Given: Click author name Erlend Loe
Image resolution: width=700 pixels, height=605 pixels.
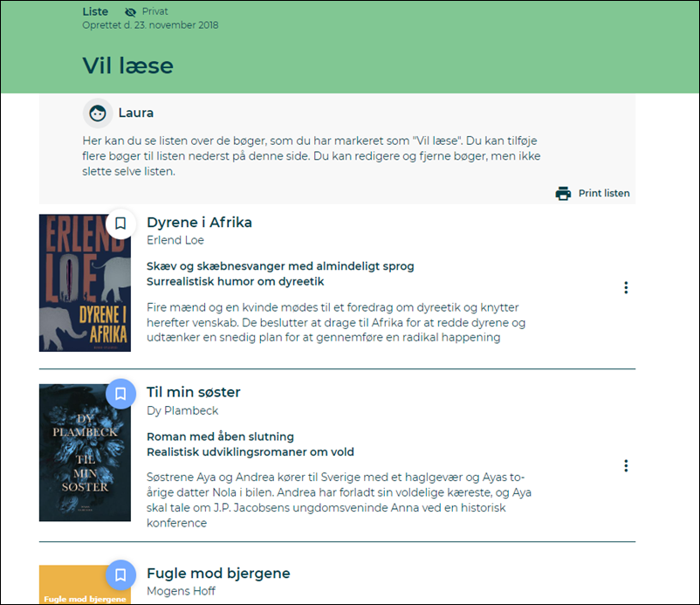Looking at the screenshot, I should [175, 240].
